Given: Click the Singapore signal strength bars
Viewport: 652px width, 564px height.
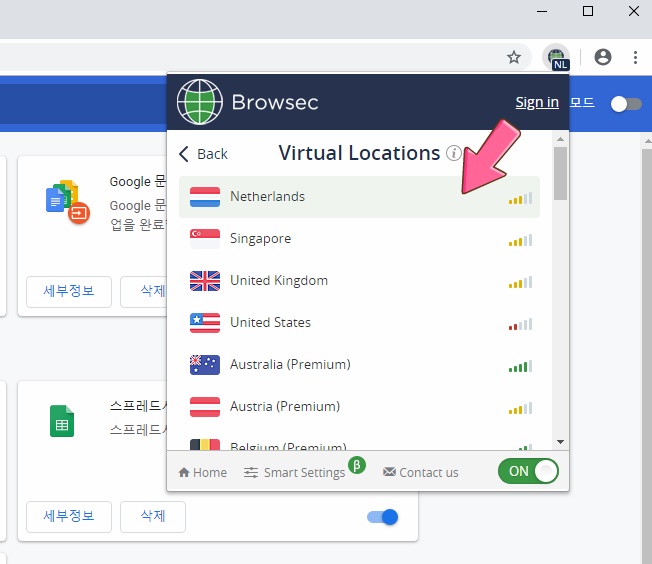Looking at the screenshot, I should (x=520, y=240).
